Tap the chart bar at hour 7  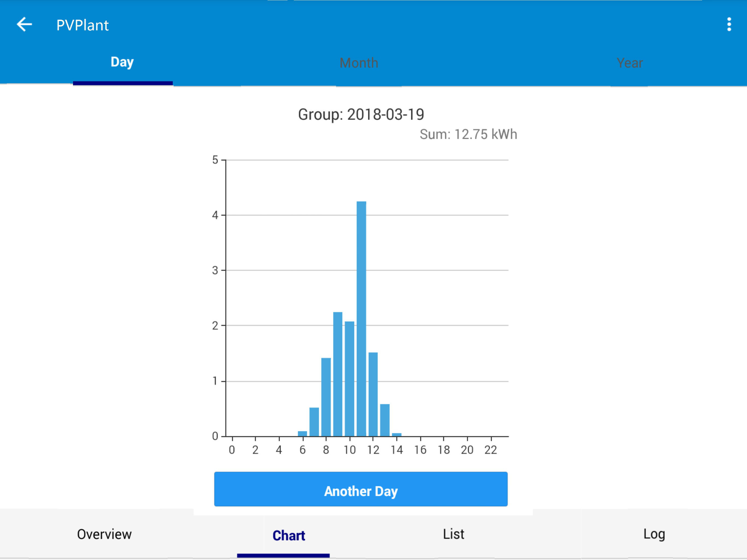[314, 422]
